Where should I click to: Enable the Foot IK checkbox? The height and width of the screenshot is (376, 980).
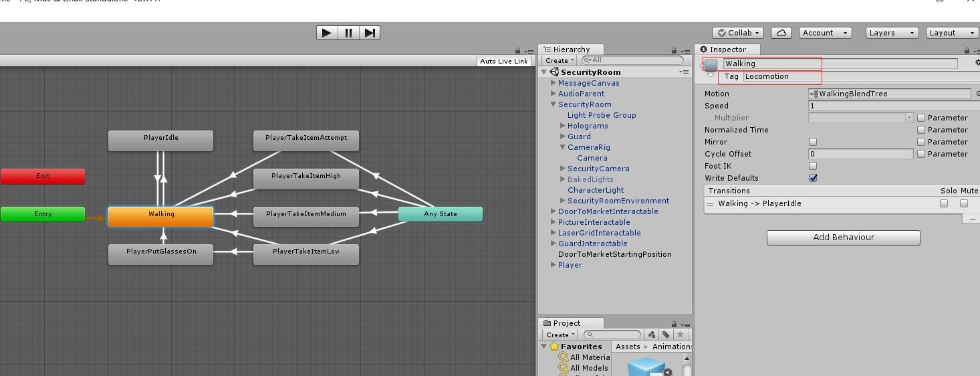click(x=813, y=166)
